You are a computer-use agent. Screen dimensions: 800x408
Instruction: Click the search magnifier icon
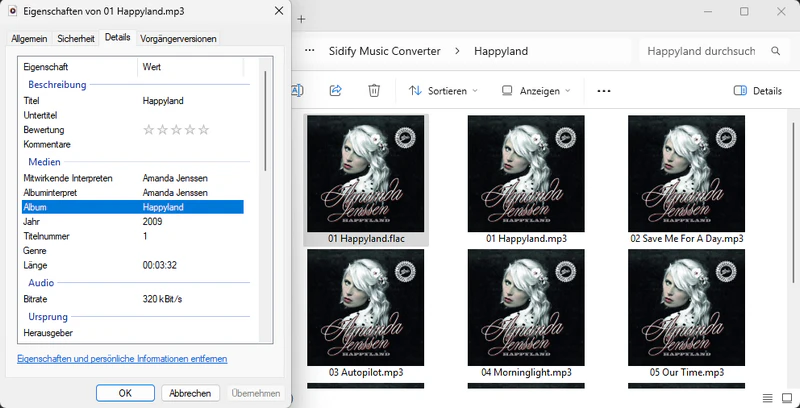click(x=776, y=51)
